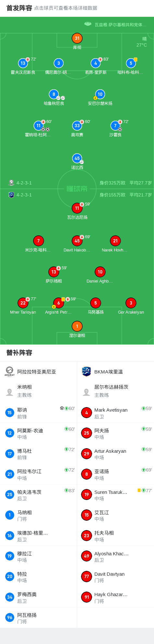Click BKMA埃里温 team shield logo
Screen dimensions: 154x644
coord(87,372)
